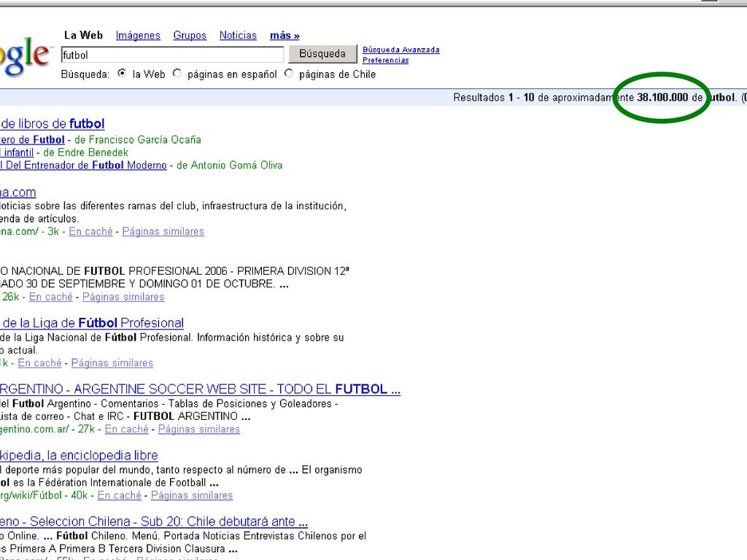747x560 pixels.
Task: Select La Web tab label
Action: pyautogui.click(x=83, y=35)
